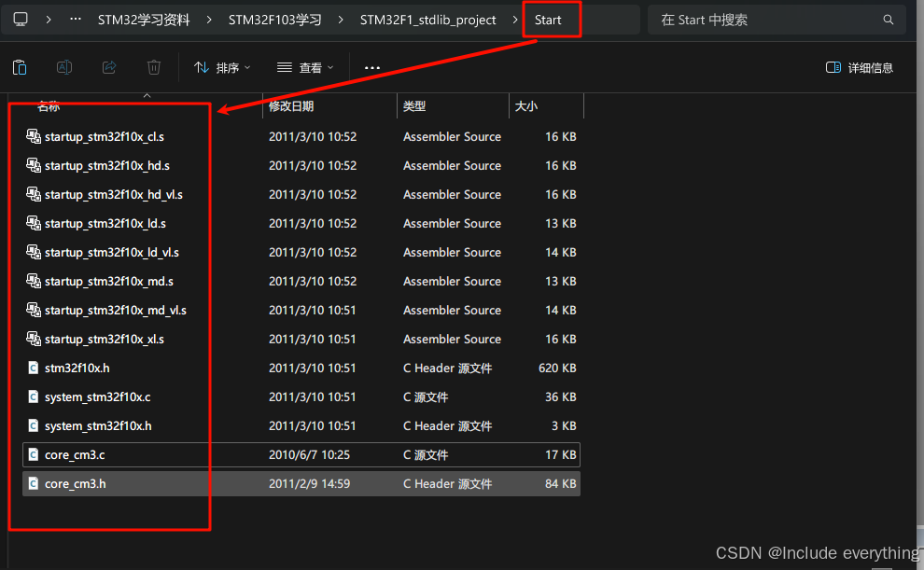Sort by 名称 column header
Screen dimensions: 924x570
tap(49, 106)
